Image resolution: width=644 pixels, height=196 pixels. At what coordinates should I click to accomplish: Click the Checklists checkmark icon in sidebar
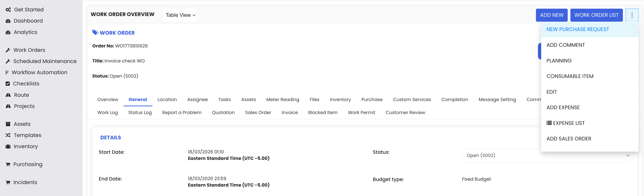(x=8, y=84)
